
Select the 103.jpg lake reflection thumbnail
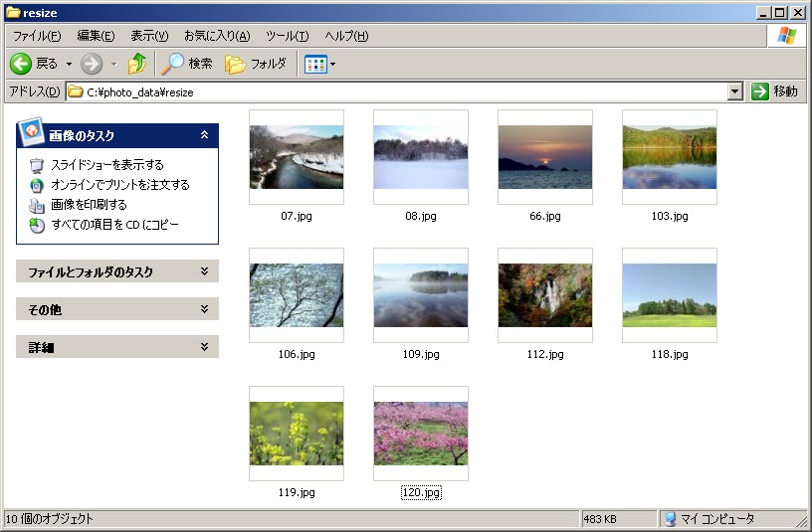(x=670, y=157)
